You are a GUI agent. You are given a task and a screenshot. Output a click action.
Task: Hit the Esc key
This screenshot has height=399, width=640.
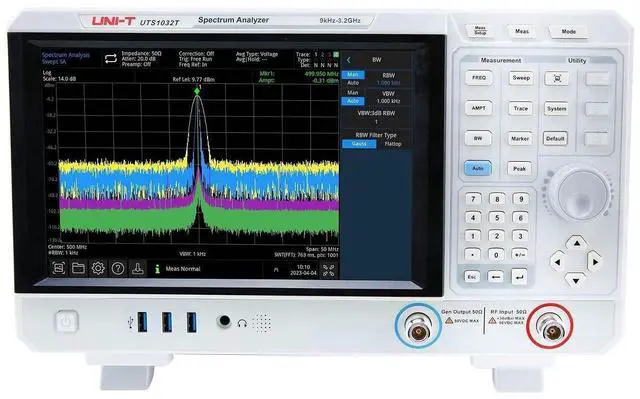[x=471, y=277]
